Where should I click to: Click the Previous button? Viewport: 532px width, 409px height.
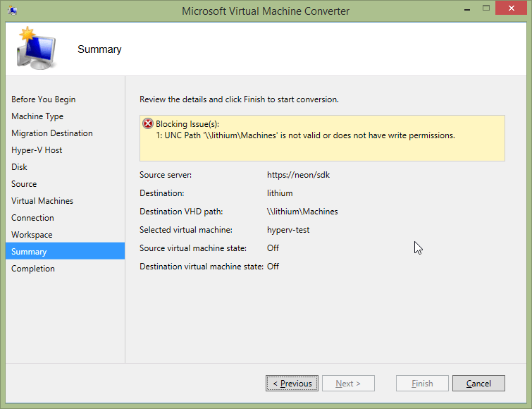click(x=292, y=383)
